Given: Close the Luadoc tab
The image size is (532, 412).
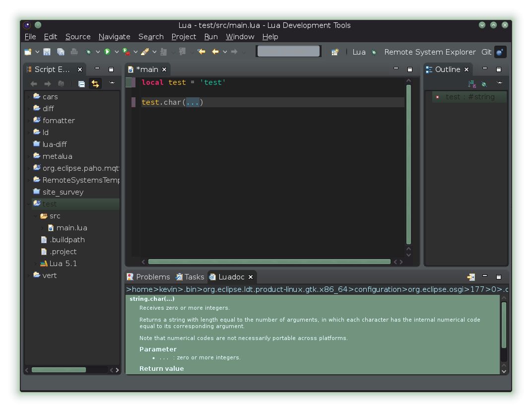Looking at the screenshot, I should click(251, 277).
